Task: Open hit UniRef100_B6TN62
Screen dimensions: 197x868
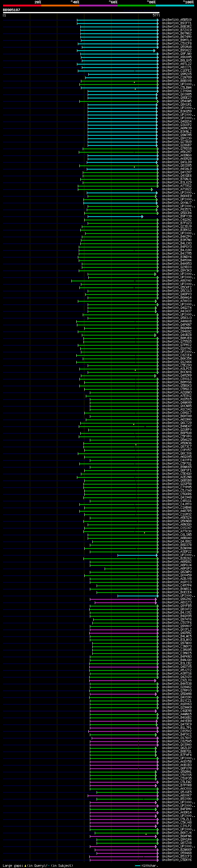Action: click(x=177, y=33)
